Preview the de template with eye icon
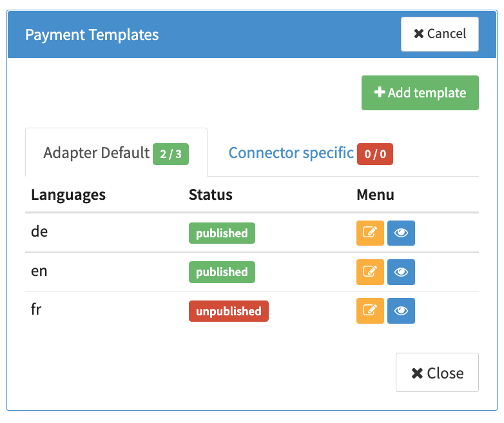 [x=401, y=233]
